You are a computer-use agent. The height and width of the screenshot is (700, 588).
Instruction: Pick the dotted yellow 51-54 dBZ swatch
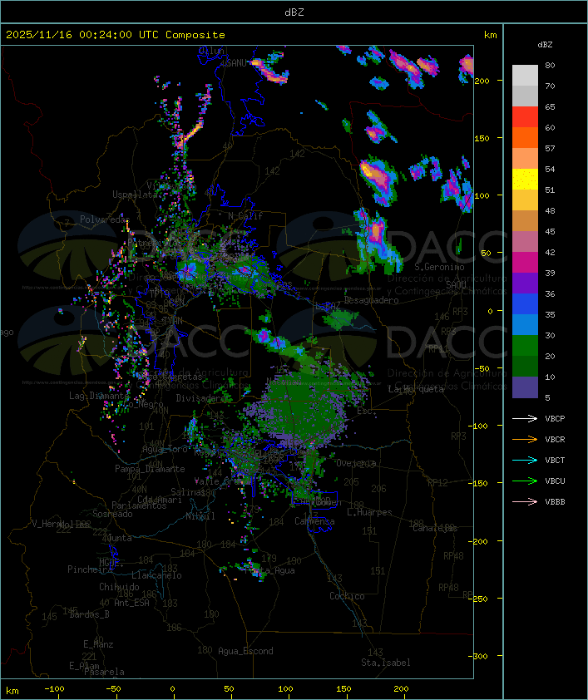525,180
